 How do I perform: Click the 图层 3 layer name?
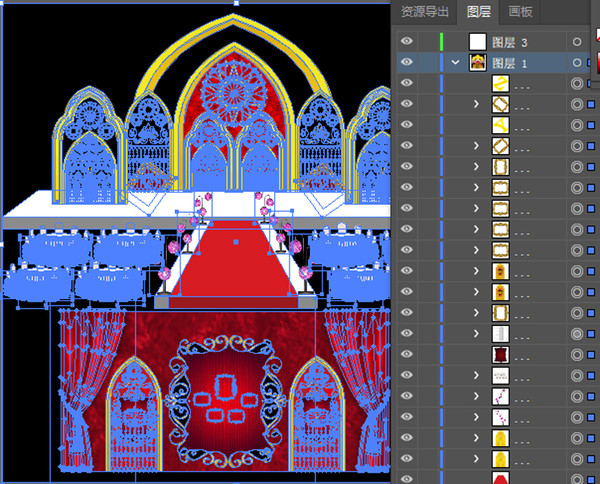point(509,42)
